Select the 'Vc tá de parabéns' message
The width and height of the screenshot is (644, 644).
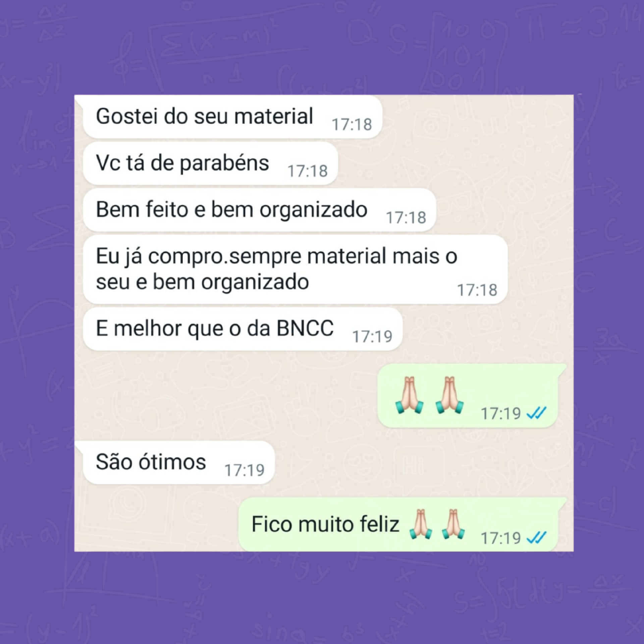coord(210,163)
